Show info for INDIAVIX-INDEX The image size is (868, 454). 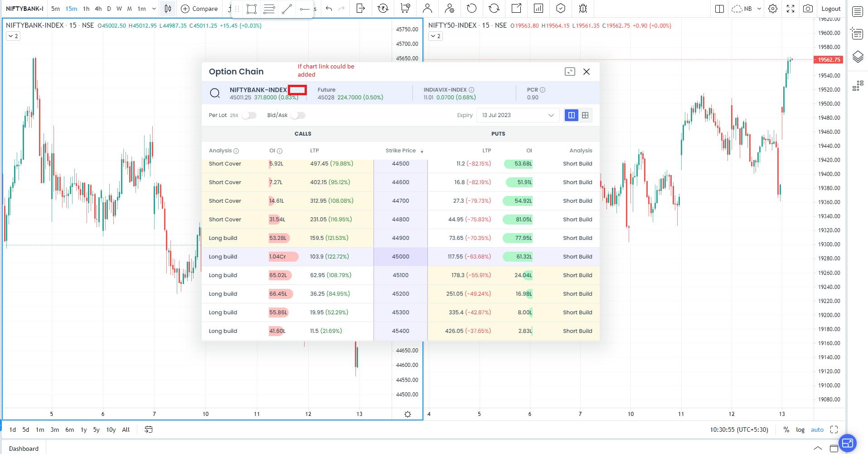point(471,90)
